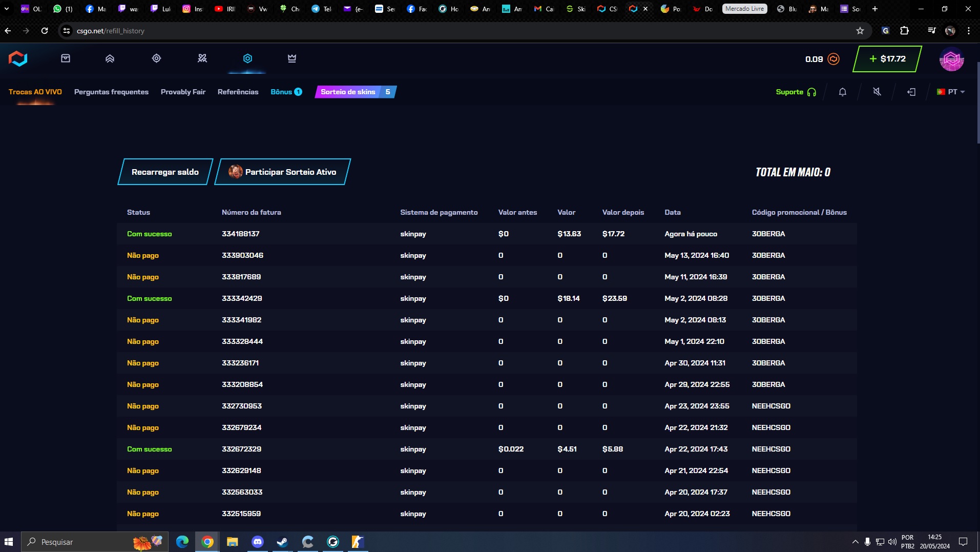Screen dimensions: 980x552
Task: Open the upgrade double-chevron icon
Action: (110, 58)
